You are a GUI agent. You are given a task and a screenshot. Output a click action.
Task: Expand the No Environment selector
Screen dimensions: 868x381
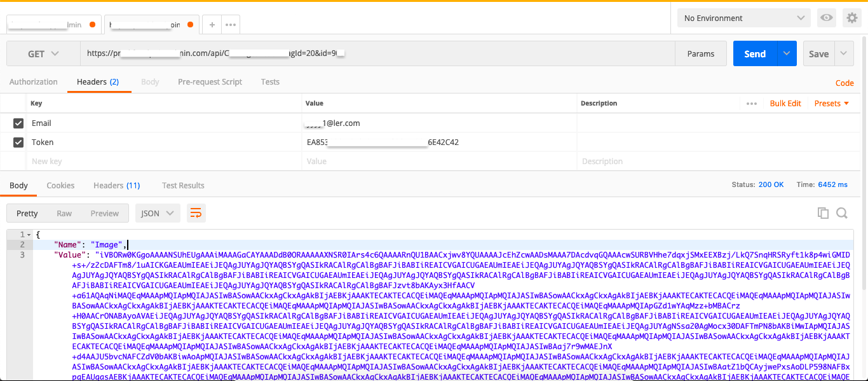pos(743,18)
